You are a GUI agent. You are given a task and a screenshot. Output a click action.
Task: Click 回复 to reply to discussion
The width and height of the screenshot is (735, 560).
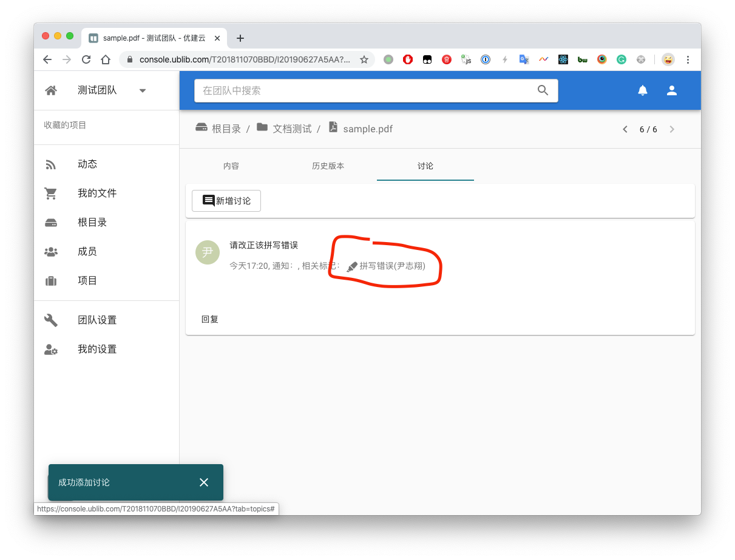tap(210, 319)
